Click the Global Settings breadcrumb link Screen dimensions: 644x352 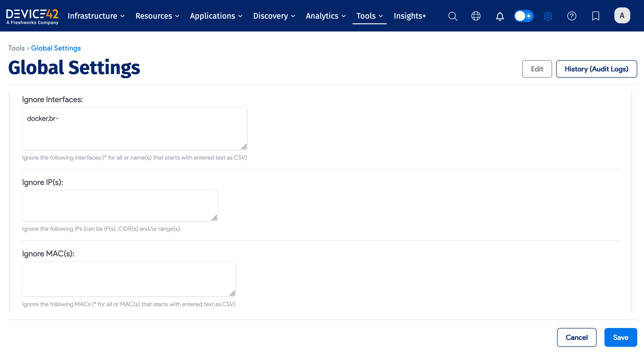coord(56,48)
